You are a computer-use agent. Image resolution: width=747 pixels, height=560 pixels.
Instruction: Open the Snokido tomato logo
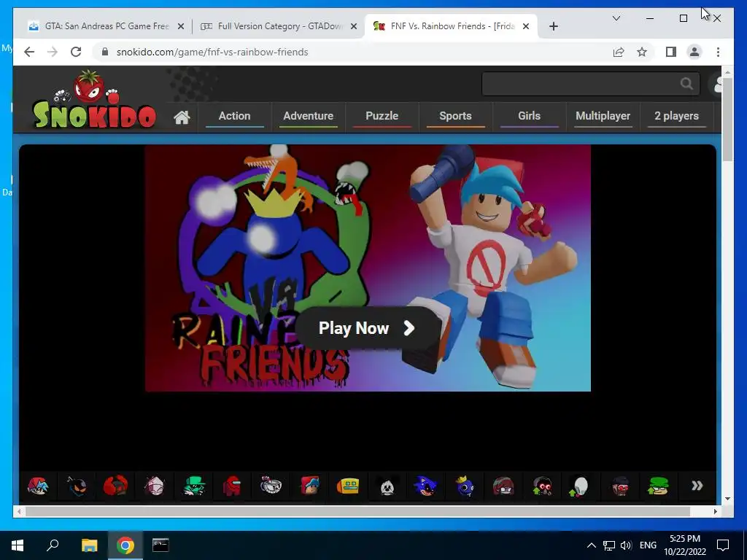(94, 99)
